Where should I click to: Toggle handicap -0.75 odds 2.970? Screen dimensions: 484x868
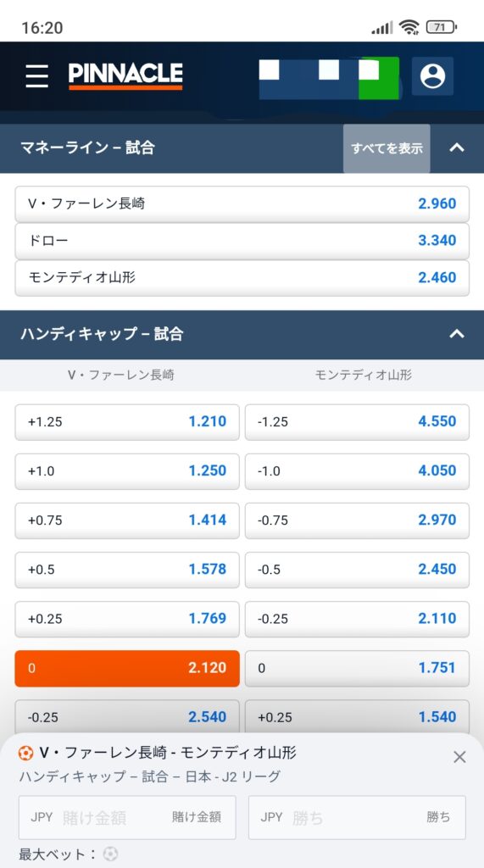pyautogui.click(x=357, y=520)
